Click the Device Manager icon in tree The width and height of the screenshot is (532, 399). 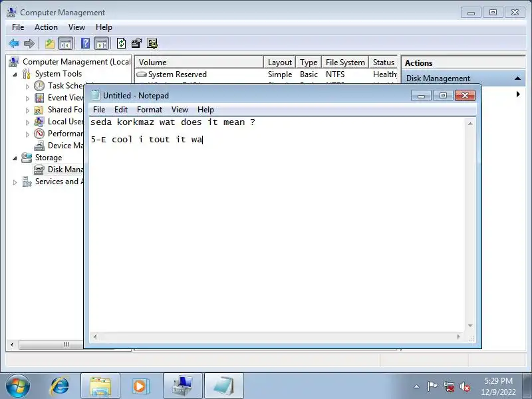pyautogui.click(x=39, y=146)
